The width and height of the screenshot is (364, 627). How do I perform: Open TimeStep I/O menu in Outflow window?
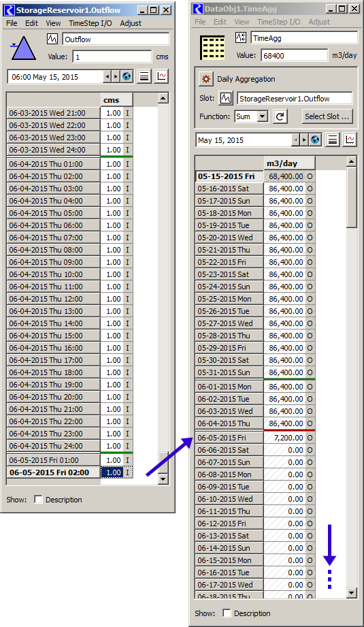click(x=90, y=23)
